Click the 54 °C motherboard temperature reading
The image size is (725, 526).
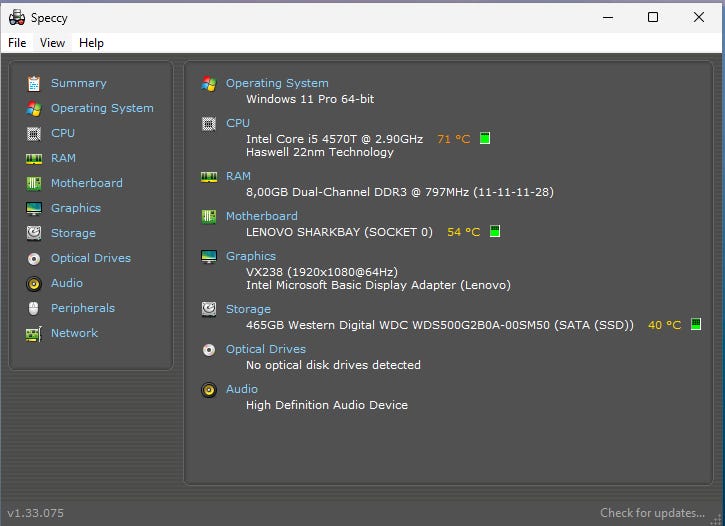pos(463,232)
